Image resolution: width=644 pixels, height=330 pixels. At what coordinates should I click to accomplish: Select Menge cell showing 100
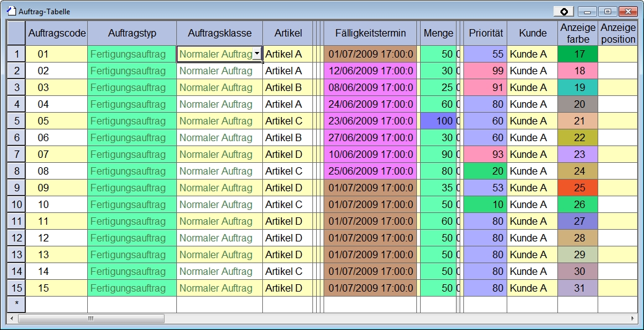pyautogui.click(x=437, y=121)
